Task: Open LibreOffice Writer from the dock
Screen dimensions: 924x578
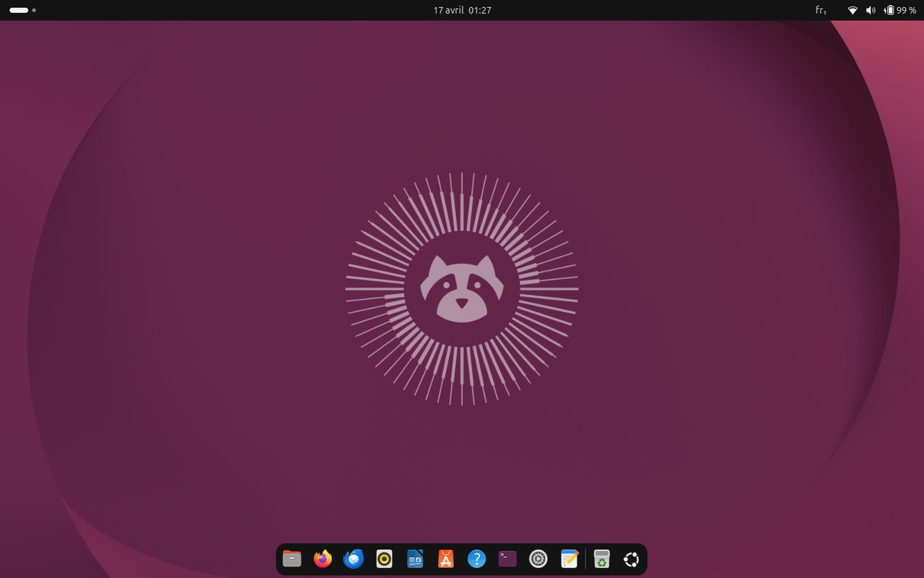Action: (415, 558)
